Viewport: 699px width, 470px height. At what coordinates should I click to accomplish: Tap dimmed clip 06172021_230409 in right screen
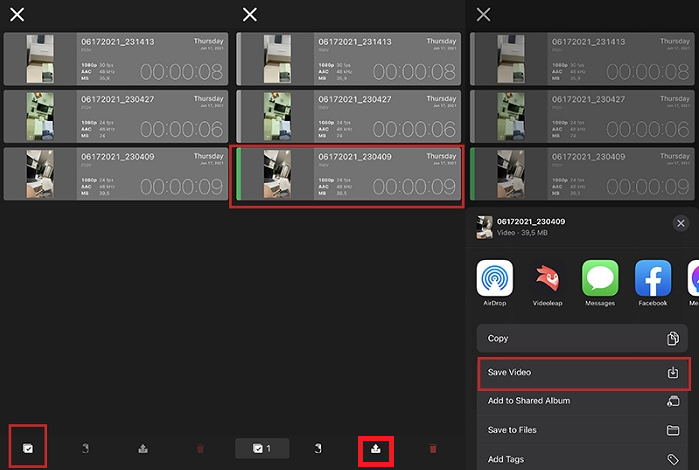coord(582,174)
